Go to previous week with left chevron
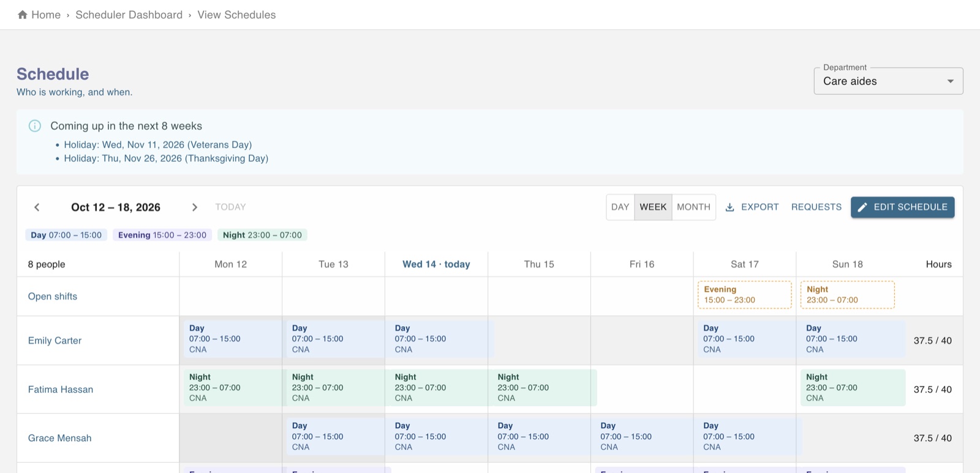 37,207
